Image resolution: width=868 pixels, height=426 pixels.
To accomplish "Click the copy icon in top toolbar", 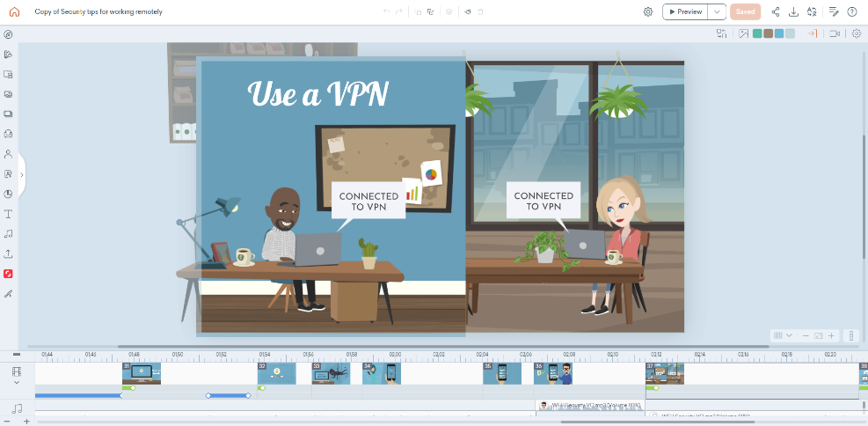I will point(418,11).
